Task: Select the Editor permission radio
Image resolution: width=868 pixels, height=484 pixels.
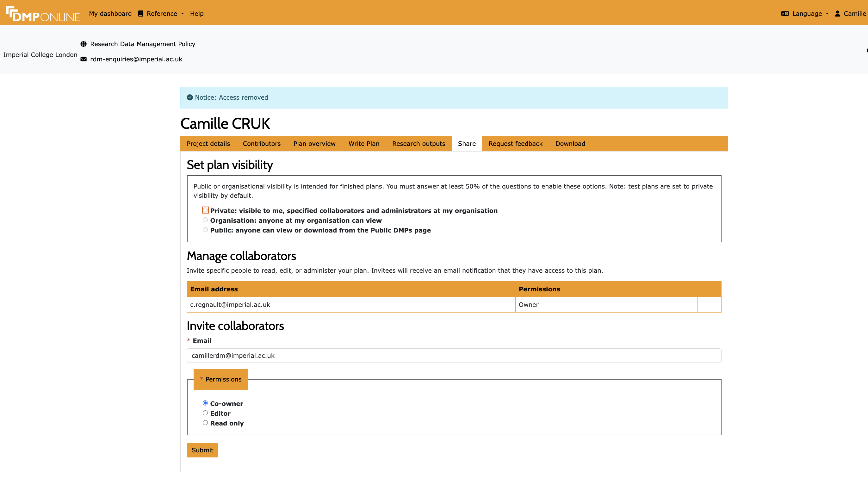Action: pos(205,413)
